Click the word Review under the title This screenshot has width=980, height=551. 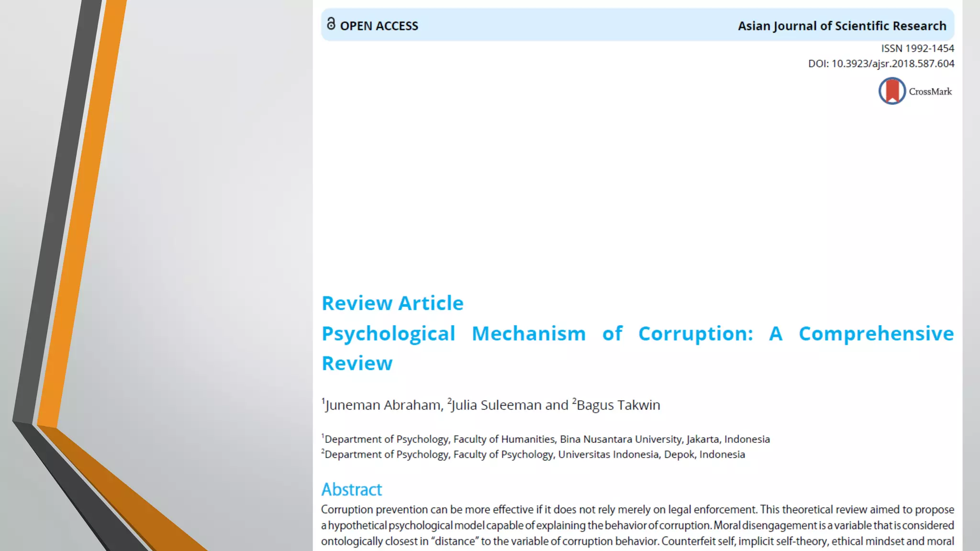(x=357, y=364)
